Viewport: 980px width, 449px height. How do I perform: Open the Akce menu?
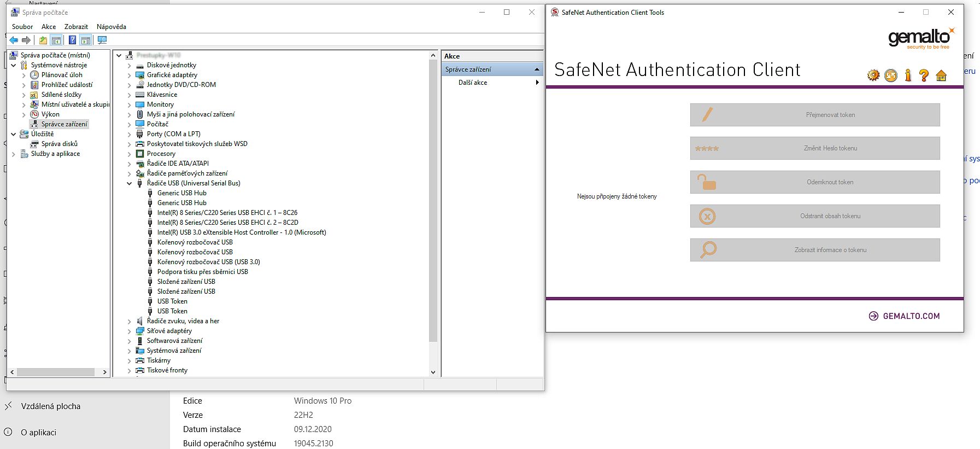(x=49, y=27)
